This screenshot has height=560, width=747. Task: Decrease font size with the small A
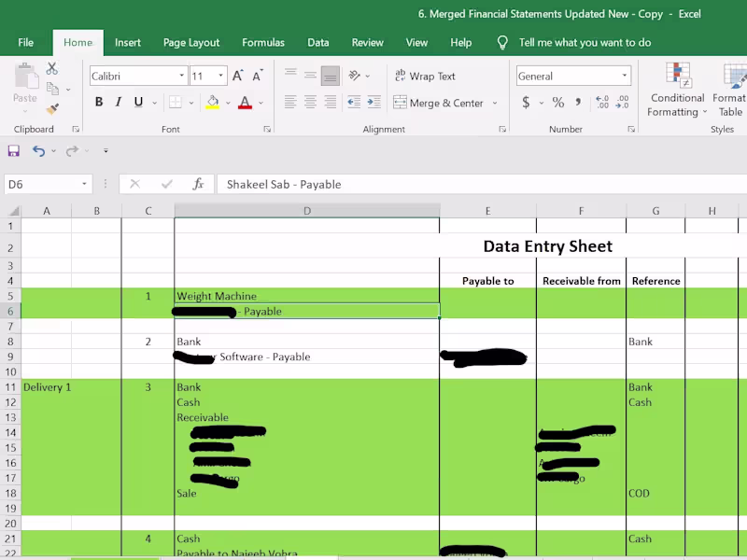click(x=258, y=76)
